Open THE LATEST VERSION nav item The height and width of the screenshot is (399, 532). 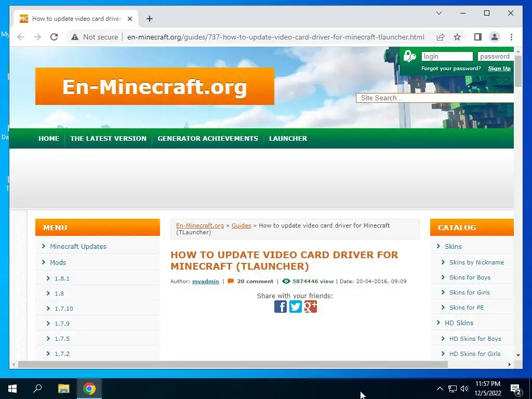pos(108,138)
